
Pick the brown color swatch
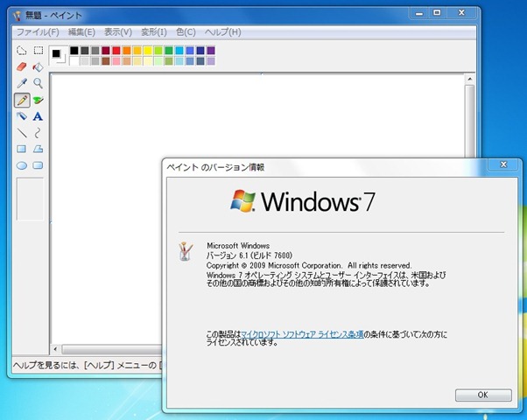coord(106,61)
